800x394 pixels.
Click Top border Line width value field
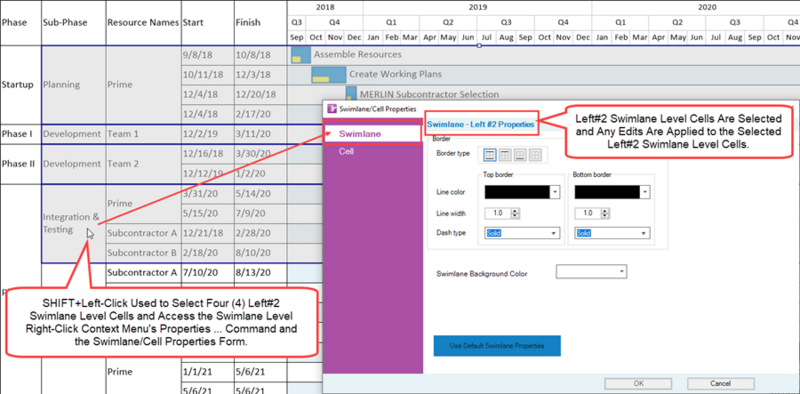pos(497,213)
